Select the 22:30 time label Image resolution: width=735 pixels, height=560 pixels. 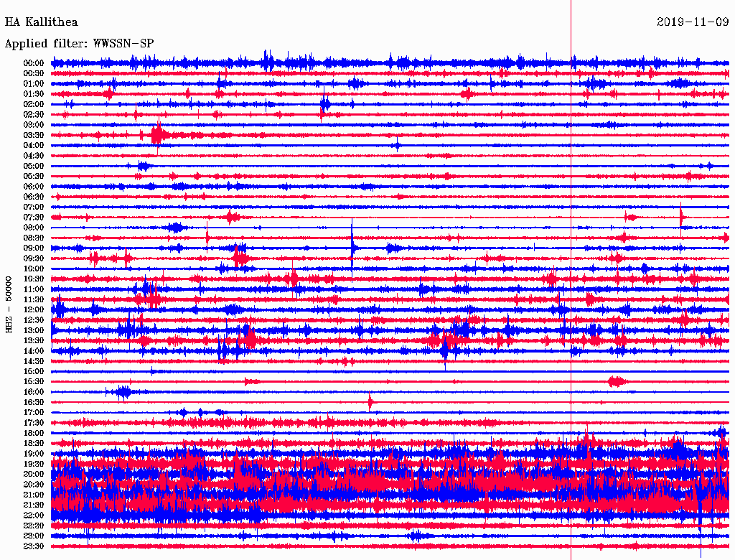34,526
